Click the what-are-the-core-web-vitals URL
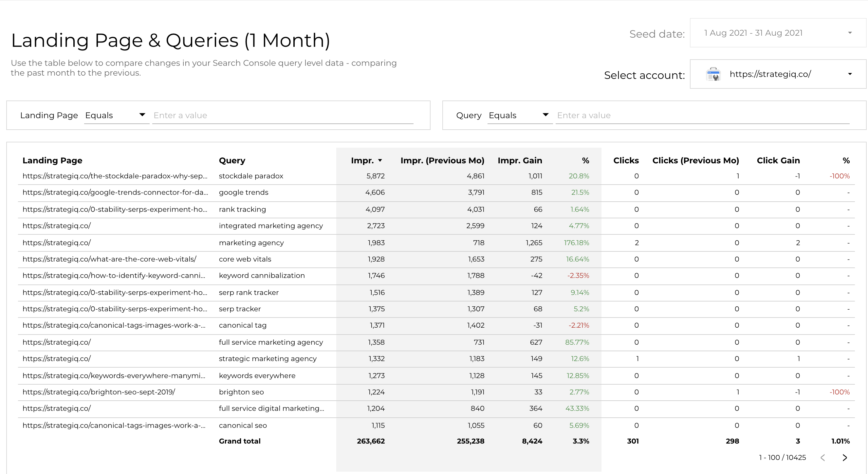This screenshot has height=474, width=868. pos(109,259)
